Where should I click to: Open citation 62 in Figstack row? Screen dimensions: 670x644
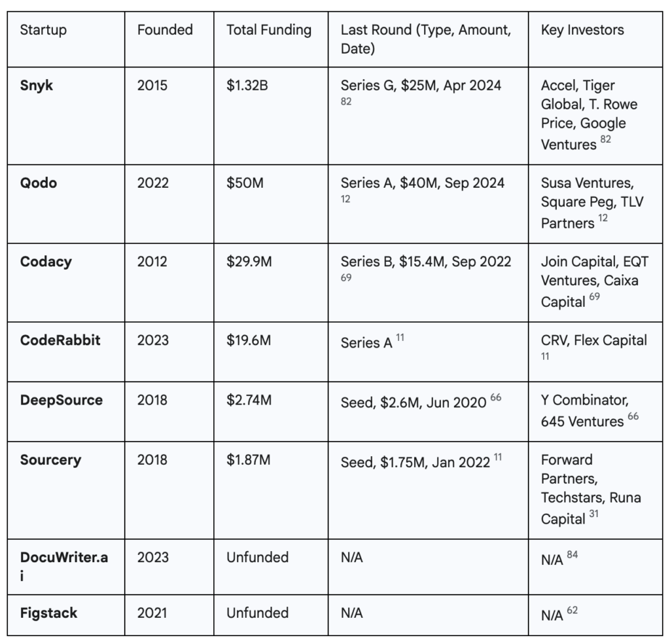coord(572,610)
